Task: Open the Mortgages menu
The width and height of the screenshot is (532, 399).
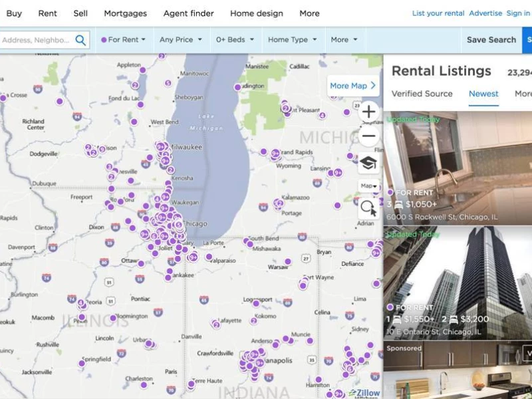Action: (125, 13)
